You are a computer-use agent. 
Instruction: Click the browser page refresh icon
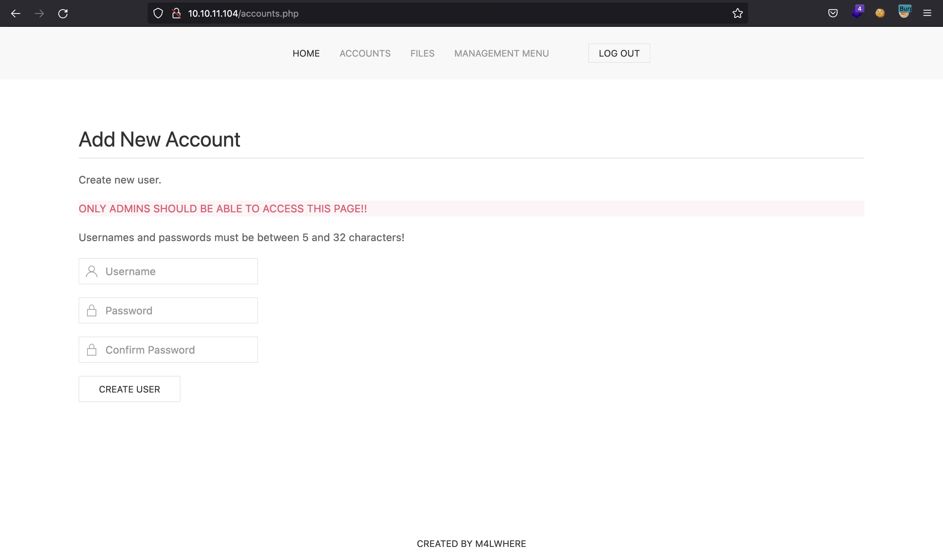click(x=63, y=13)
